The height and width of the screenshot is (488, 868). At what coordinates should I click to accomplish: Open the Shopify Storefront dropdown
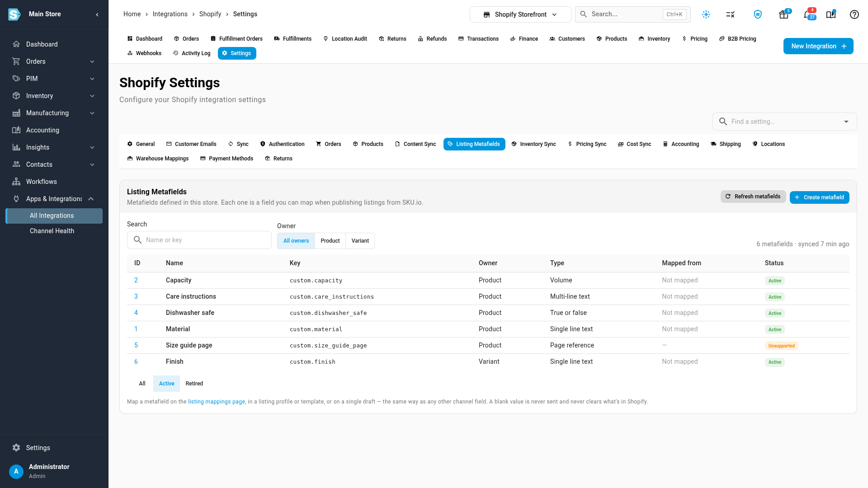pos(520,14)
